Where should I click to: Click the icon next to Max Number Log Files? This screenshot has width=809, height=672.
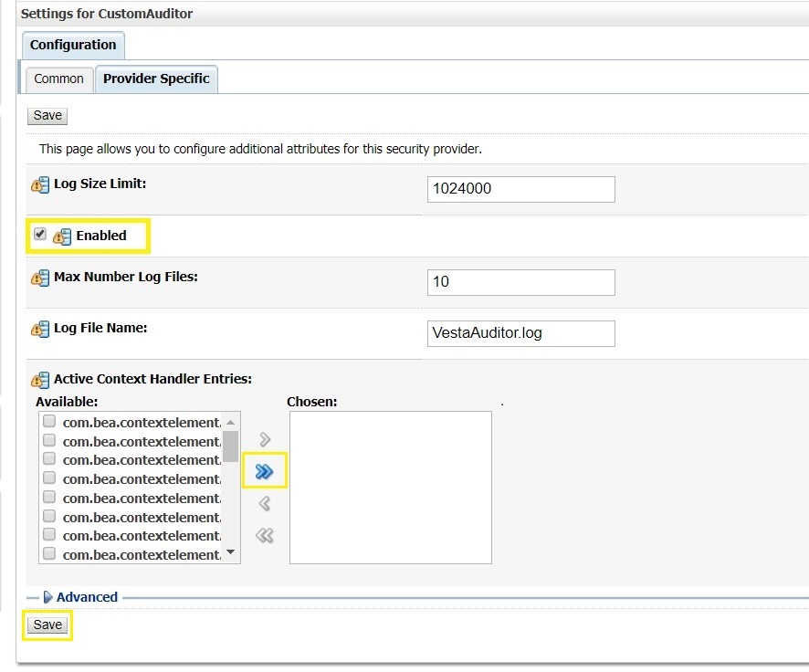(40, 278)
